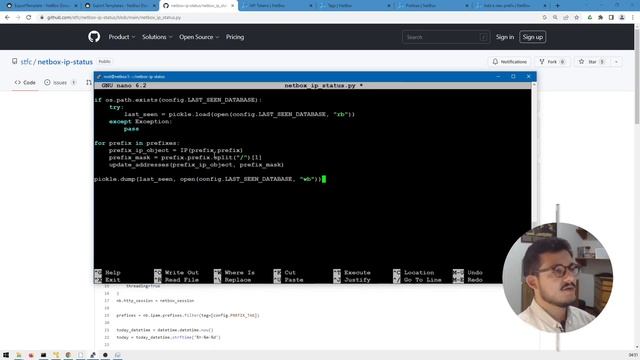
Task: Click terminal window vertical scrollbar
Action: [x=534, y=155]
